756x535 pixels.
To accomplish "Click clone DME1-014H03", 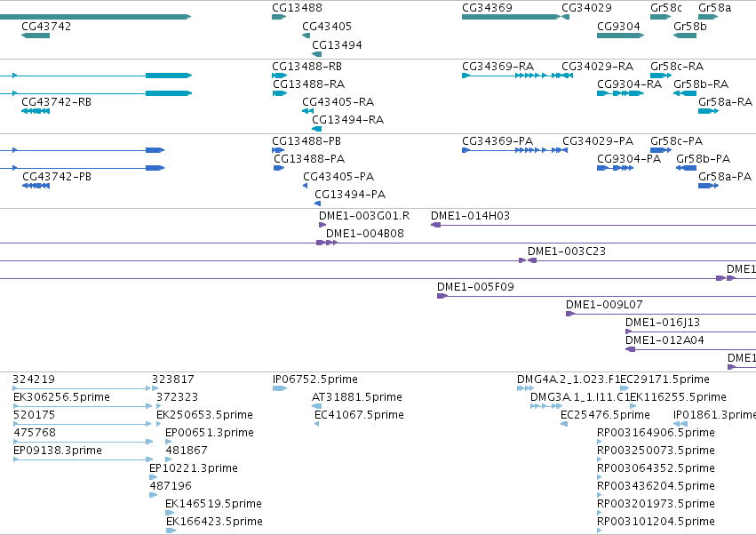I will pos(470,216).
